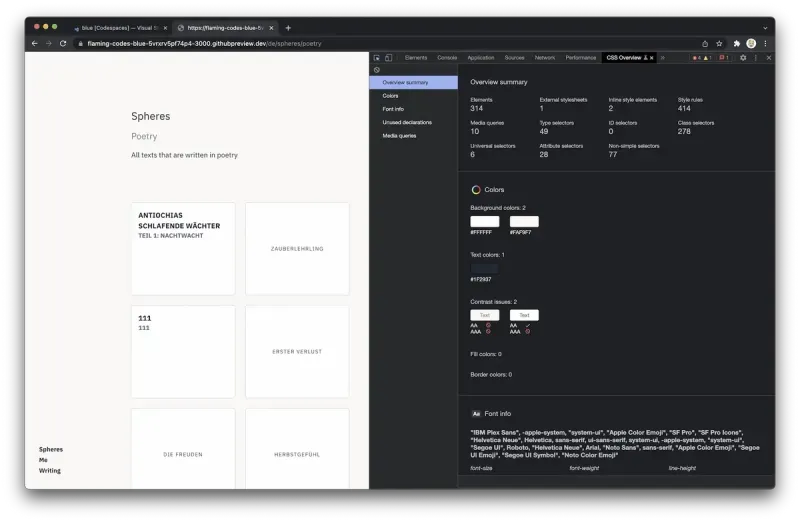Open the Sources tab

pyautogui.click(x=514, y=58)
